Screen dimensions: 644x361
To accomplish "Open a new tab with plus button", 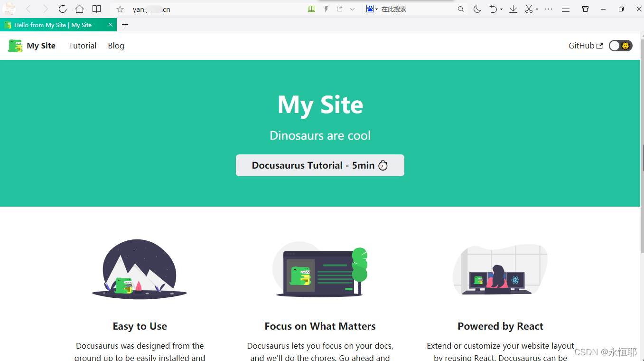I will [125, 25].
